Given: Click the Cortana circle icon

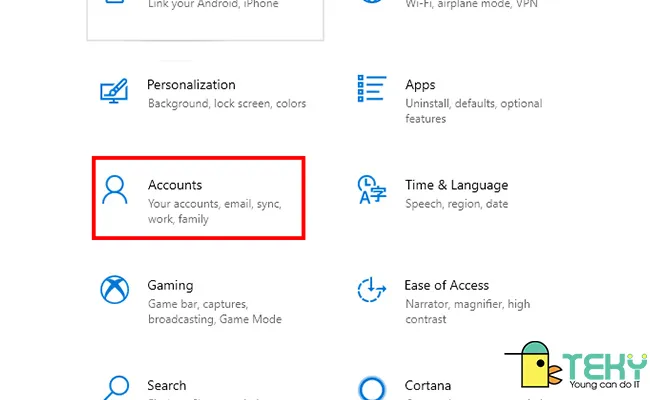Looking at the screenshot, I should [372, 388].
